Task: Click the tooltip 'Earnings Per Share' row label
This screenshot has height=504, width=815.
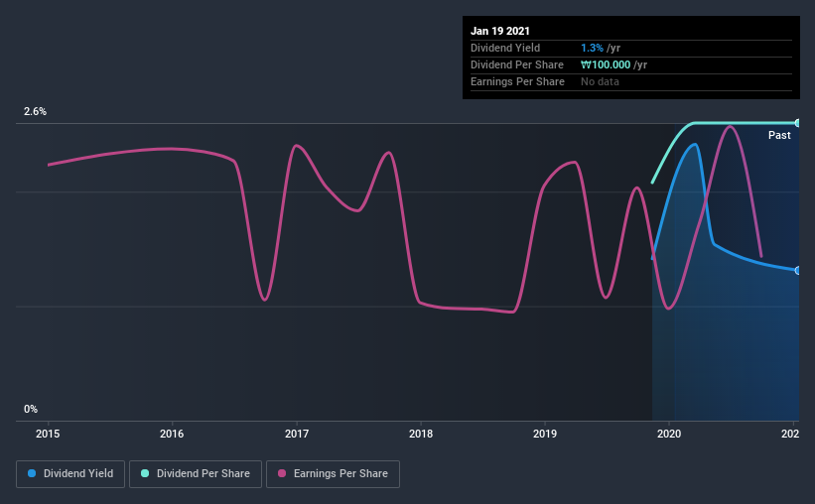Action: click(517, 81)
